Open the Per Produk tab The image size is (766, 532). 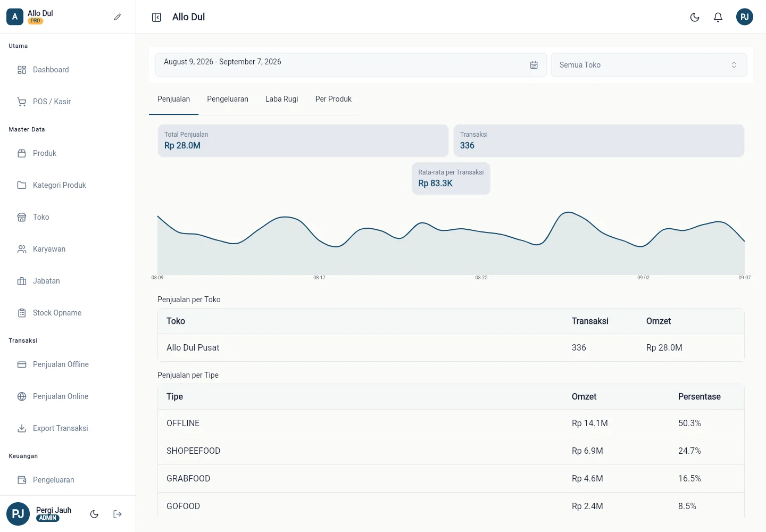click(334, 99)
